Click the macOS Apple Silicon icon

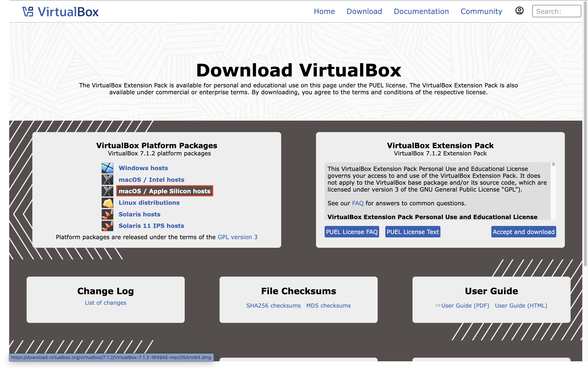coord(107,191)
